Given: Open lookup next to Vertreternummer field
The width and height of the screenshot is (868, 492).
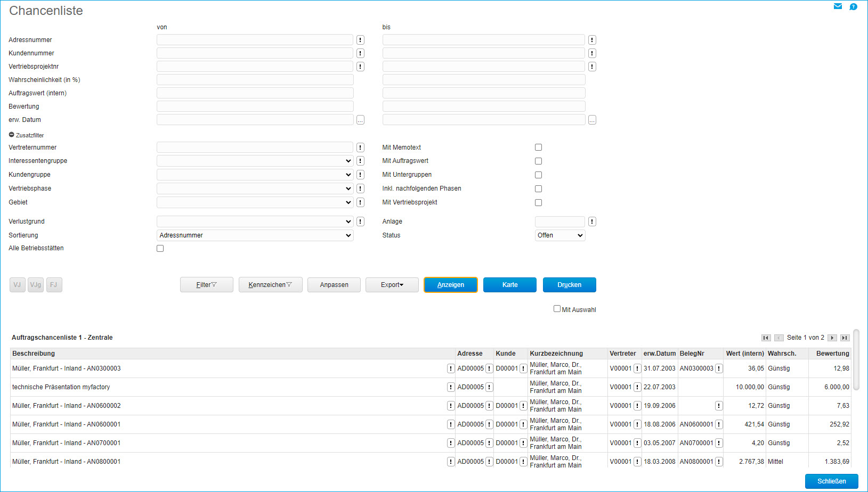Looking at the screenshot, I should pyautogui.click(x=360, y=147).
